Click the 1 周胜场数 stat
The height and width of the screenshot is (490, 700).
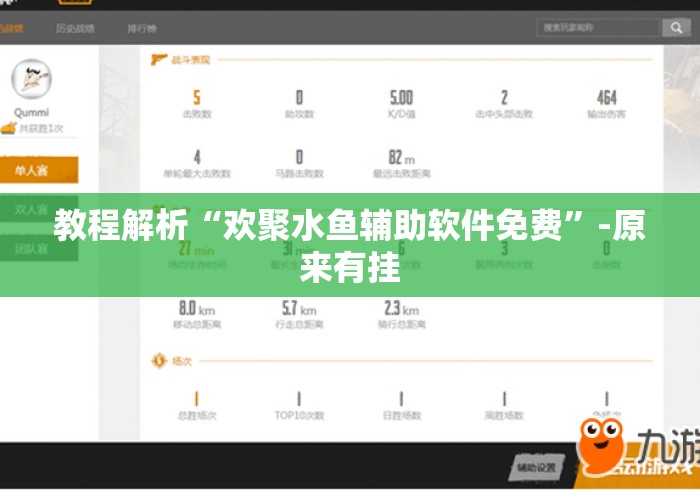(x=504, y=406)
